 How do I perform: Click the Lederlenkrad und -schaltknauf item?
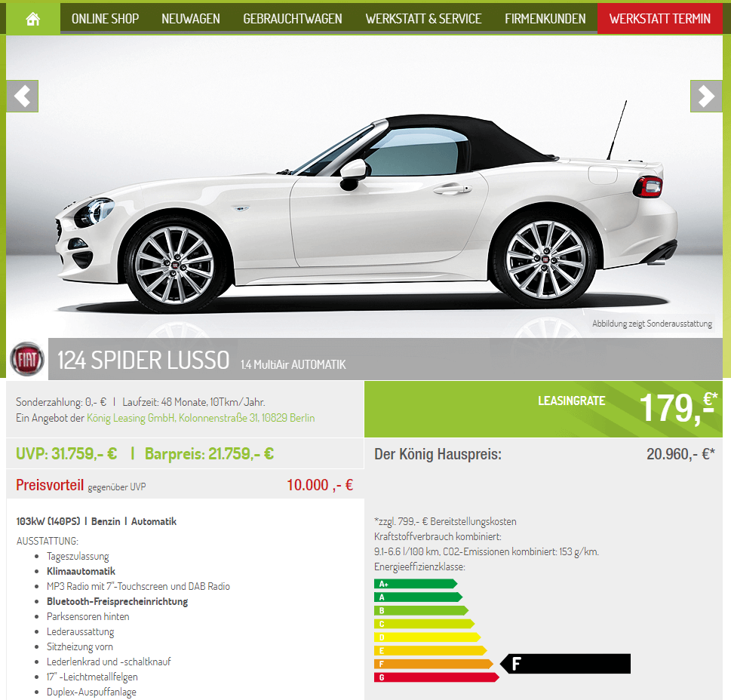click(x=109, y=662)
